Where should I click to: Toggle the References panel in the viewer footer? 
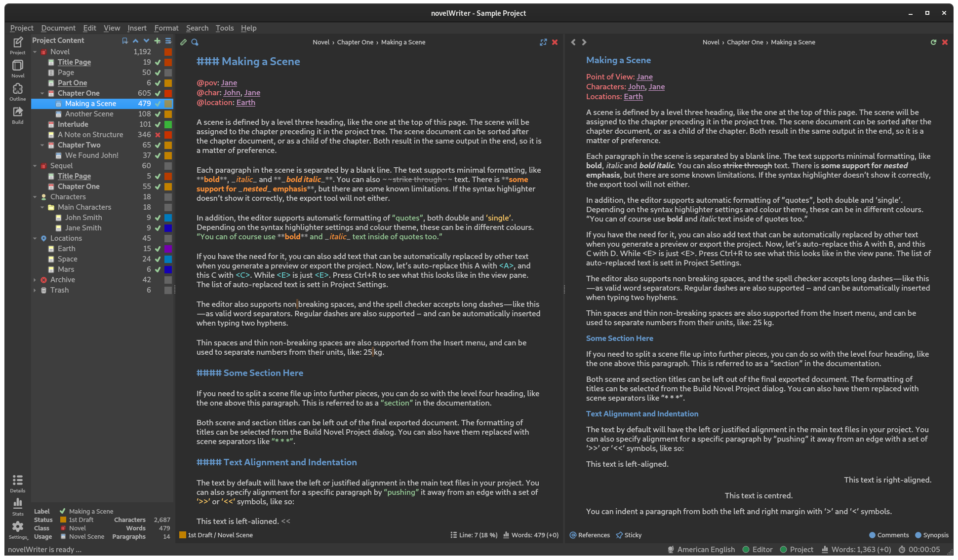(590, 535)
